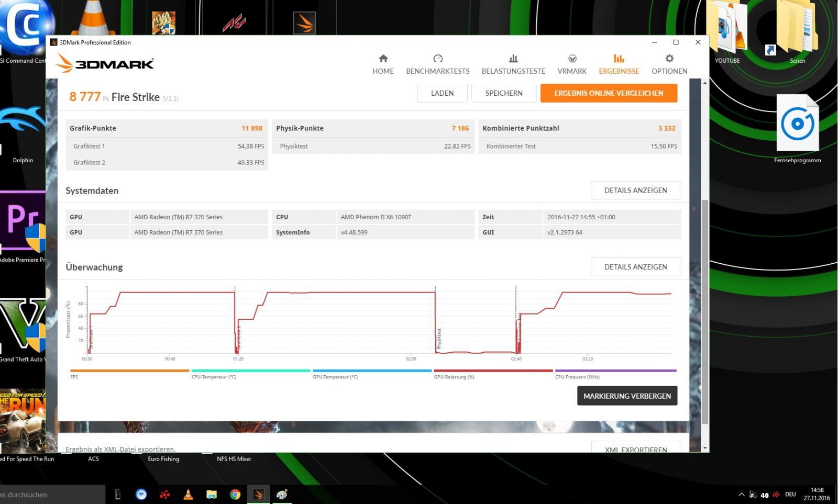Image resolution: width=838 pixels, height=504 pixels.
Task: Click the LADEN button
Action: [x=442, y=93]
